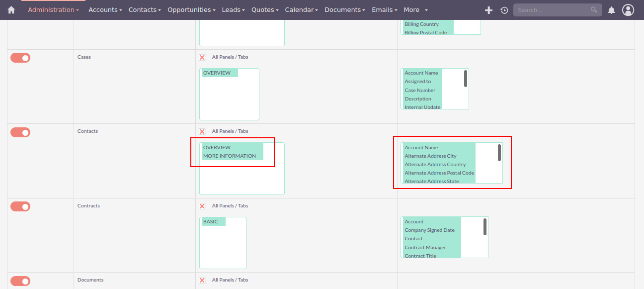Click the Tabs link in Documents row
This screenshot has width=644, height=289.
tap(243, 280)
